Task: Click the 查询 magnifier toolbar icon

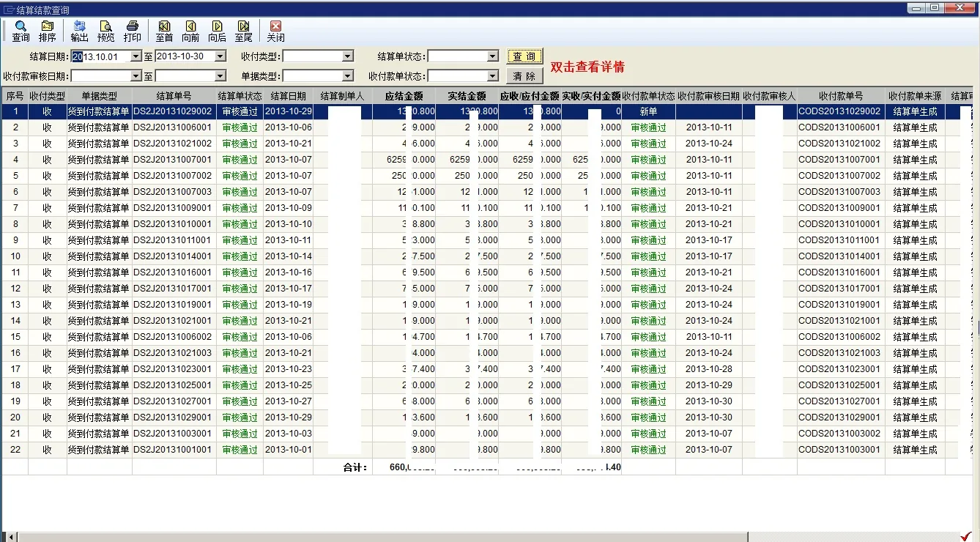Action: click(21, 31)
